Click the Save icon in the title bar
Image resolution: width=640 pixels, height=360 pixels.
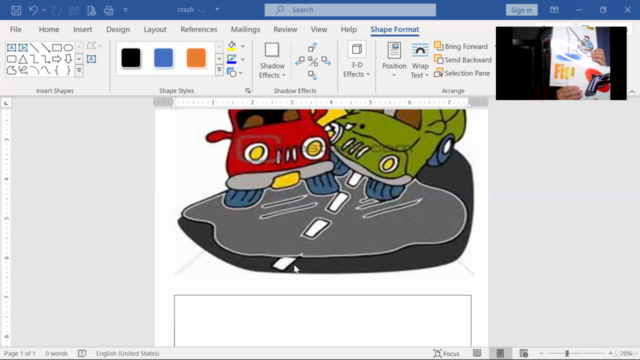tap(16, 10)
